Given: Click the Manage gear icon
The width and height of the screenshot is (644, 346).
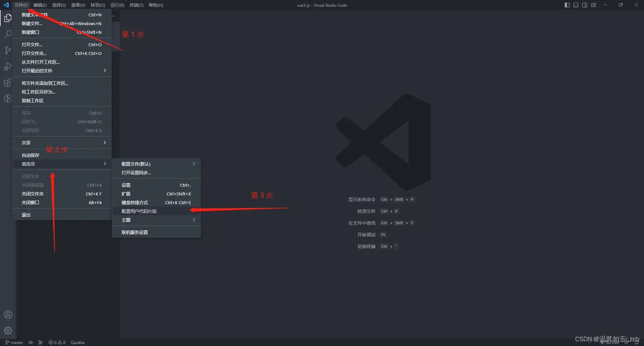Looking at the screenshot, I should 8,331.
